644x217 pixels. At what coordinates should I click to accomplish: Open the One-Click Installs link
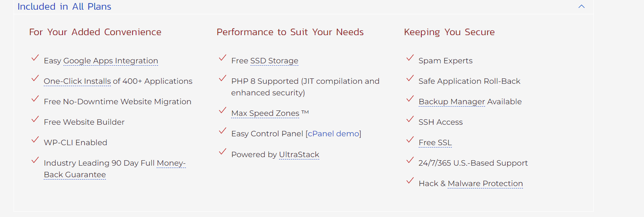tap(77, 81)
